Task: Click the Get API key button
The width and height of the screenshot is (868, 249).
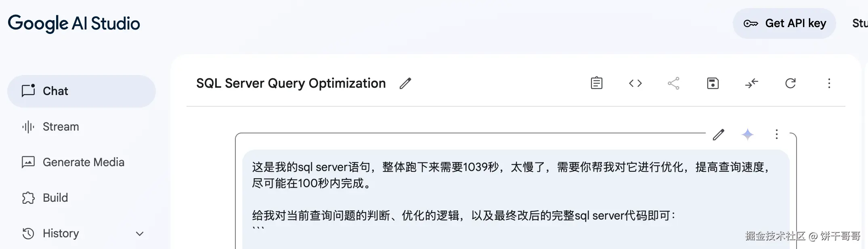Action: 784,23
